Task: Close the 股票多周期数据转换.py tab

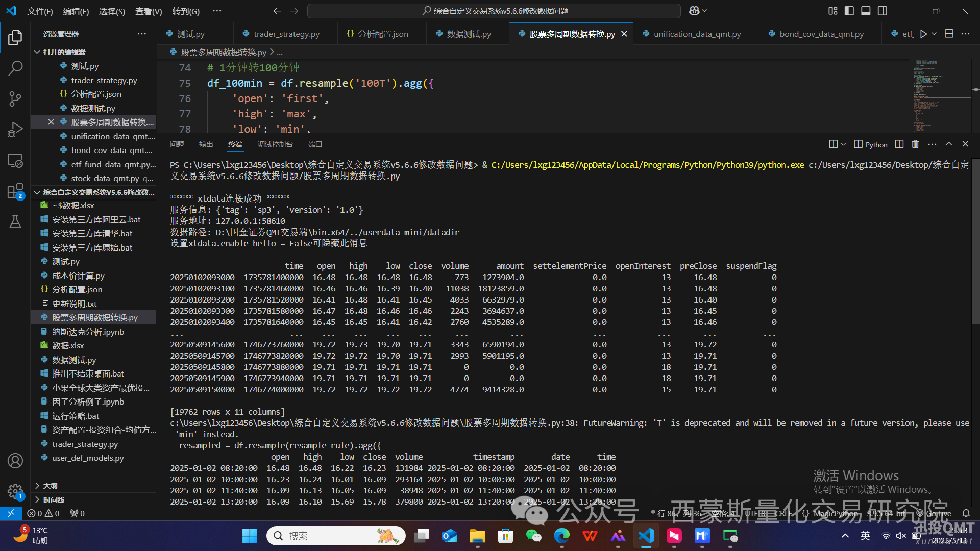Action: coord(624,34)
